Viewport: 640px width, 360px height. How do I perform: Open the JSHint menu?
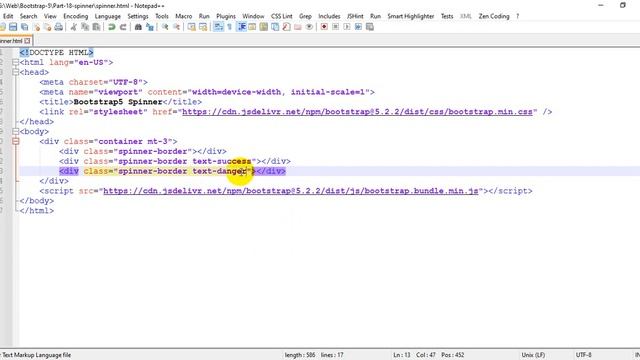355,16
